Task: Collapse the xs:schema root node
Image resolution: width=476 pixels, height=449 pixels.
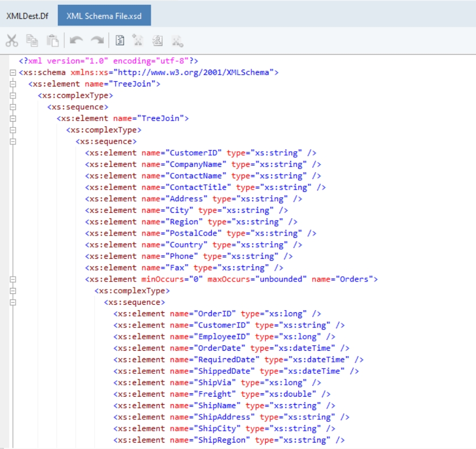Action: click(x=12, y=72)
